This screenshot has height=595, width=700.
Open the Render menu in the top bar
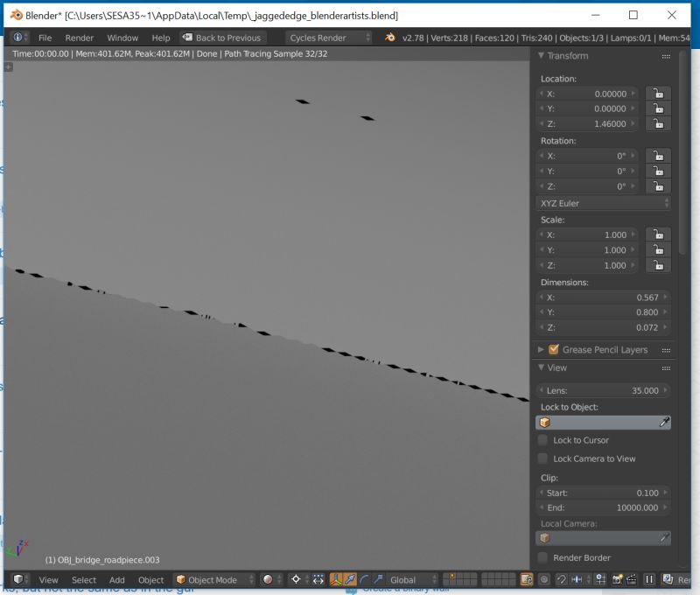click(79, 38)
